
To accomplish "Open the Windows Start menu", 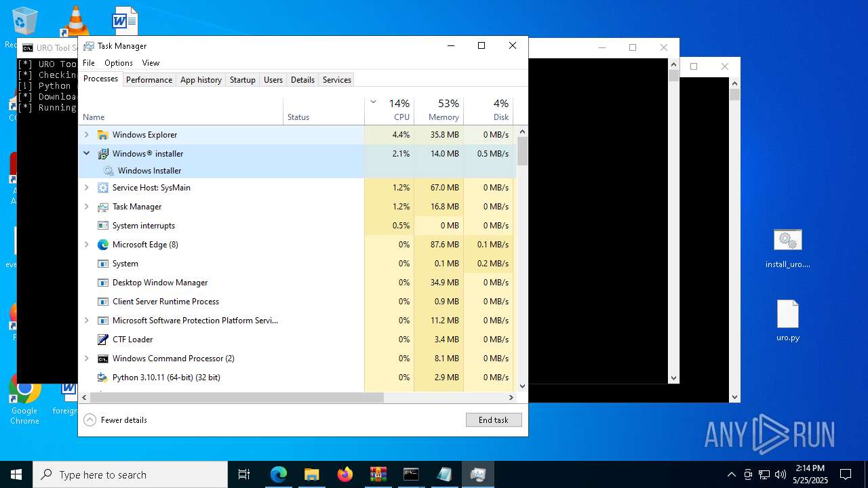I will [16, 474].
